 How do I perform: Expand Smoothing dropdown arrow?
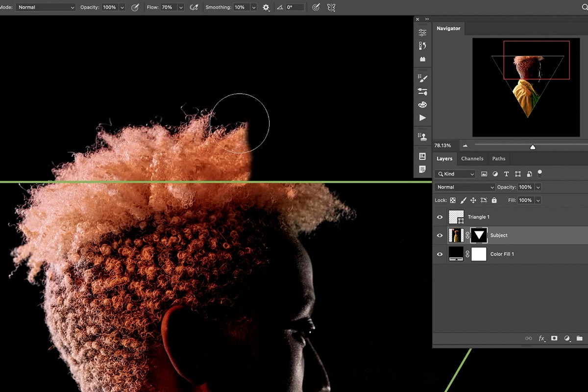[x=253, y=7]
